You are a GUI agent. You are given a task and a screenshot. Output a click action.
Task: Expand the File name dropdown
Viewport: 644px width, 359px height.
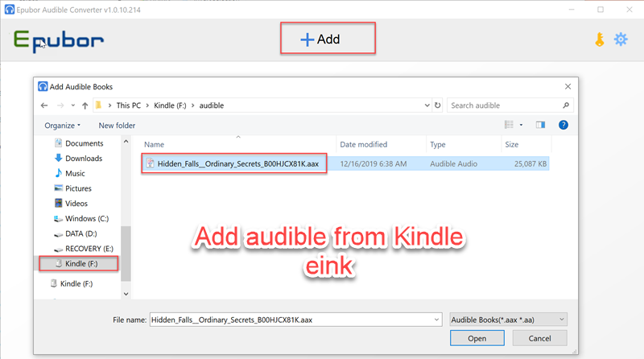[x=436, y=320]
